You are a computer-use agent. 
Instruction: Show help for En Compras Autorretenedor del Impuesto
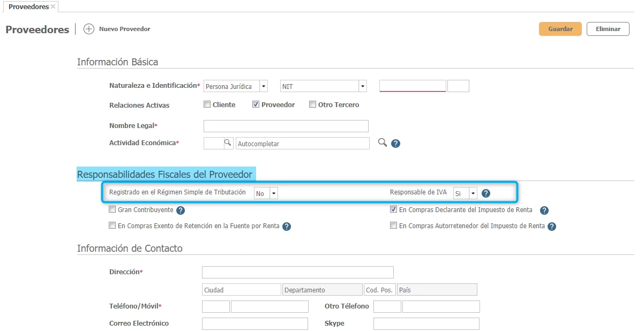552,227
